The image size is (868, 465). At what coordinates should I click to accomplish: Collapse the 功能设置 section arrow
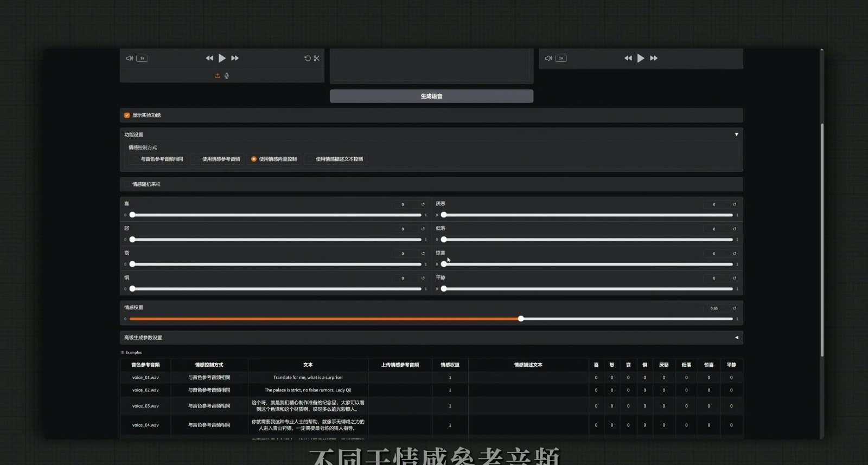pyautogui.click(x=736, y=134)
